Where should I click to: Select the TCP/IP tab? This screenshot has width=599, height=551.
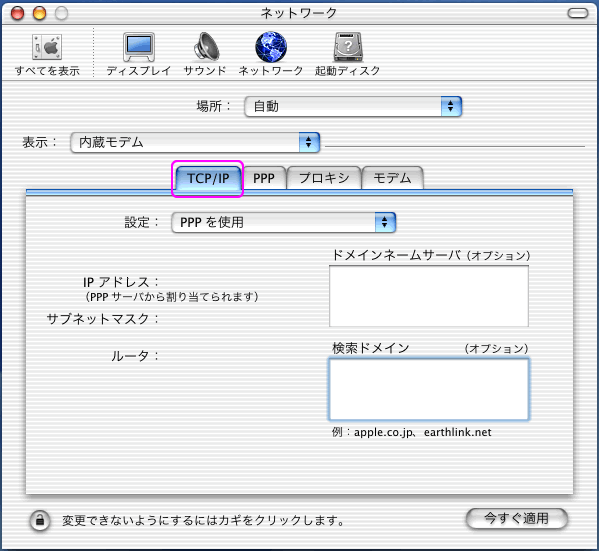[x=208, y=178]
